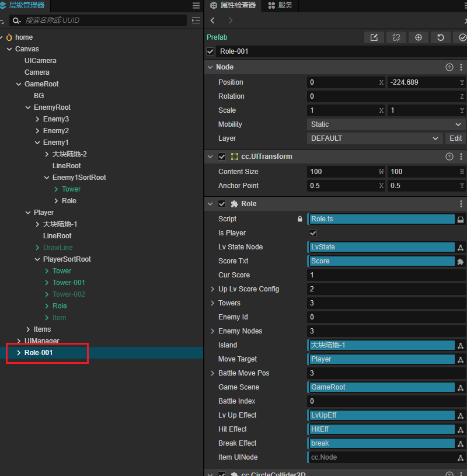Expand the Items node
The width and height of the screenshot is (467, 476).
click(x=28, y=329)
